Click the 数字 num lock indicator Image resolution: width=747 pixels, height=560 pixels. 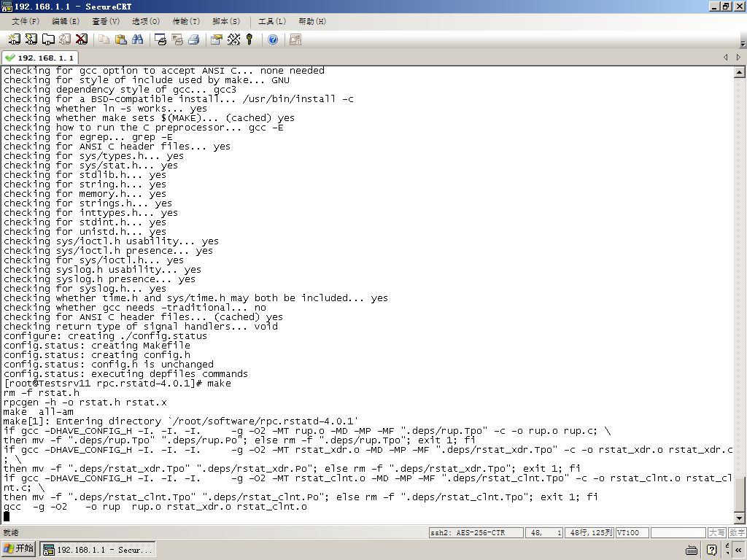click(x=737, y=532)
